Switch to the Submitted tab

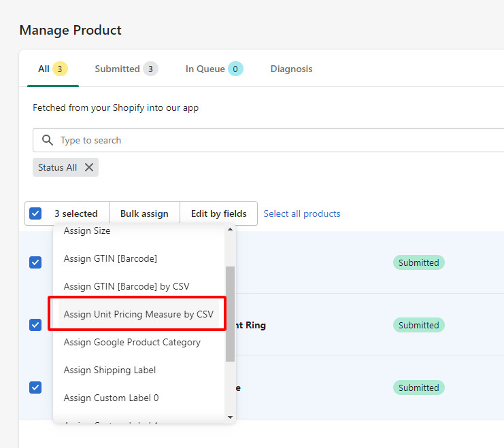tap(126, 69)
